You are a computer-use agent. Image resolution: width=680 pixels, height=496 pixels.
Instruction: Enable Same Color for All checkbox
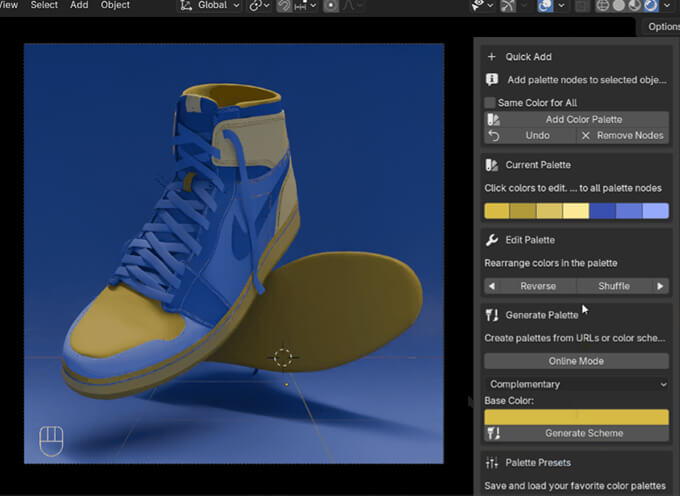click(490, 103)
